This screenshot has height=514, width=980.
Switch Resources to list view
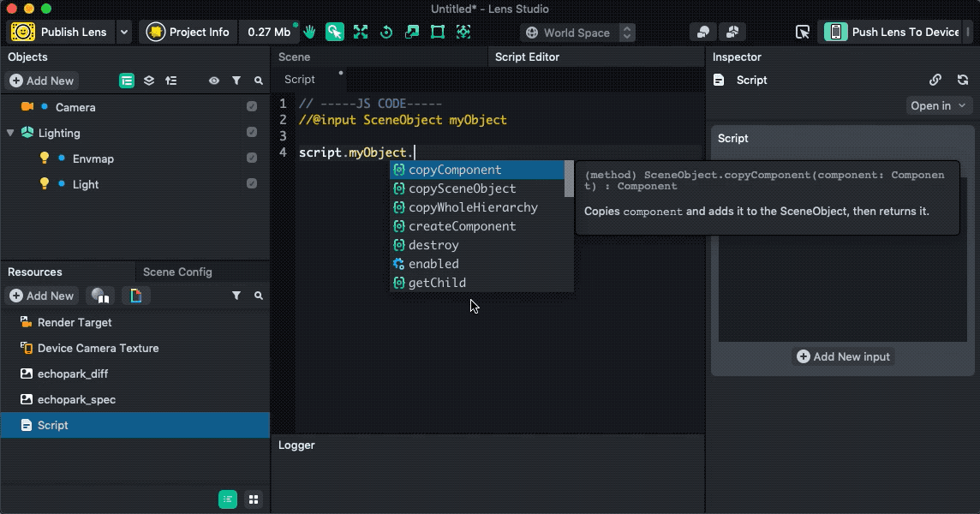coord(228,499)
